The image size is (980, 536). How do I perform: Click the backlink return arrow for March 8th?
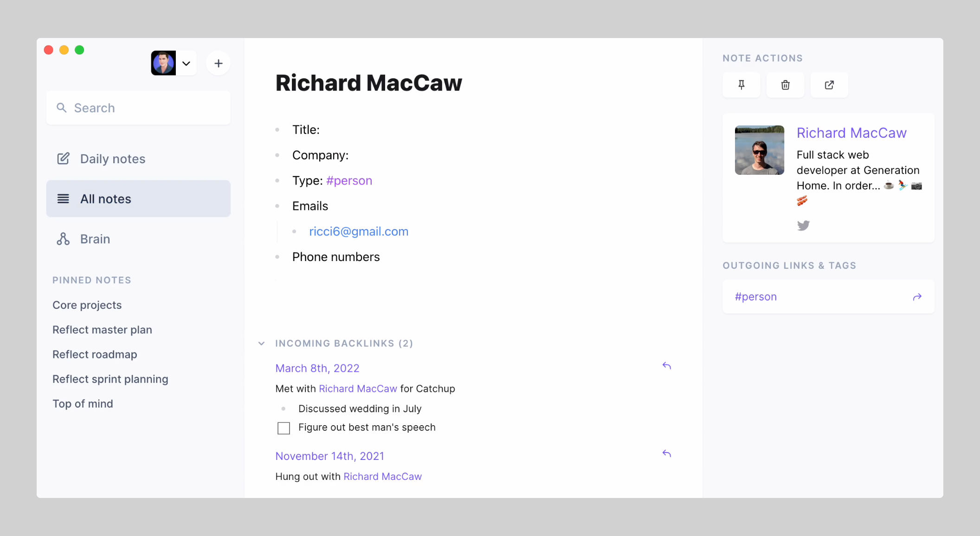(667, 366)
